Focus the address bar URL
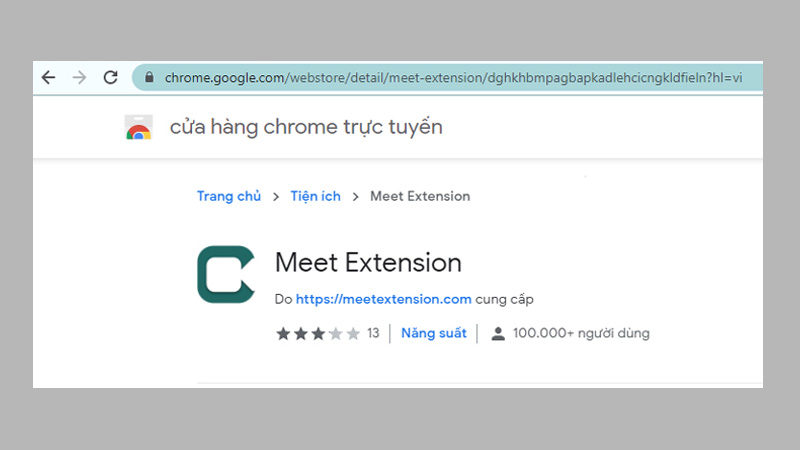This screenshot has height=450, width=800. [x=450, y=77]
